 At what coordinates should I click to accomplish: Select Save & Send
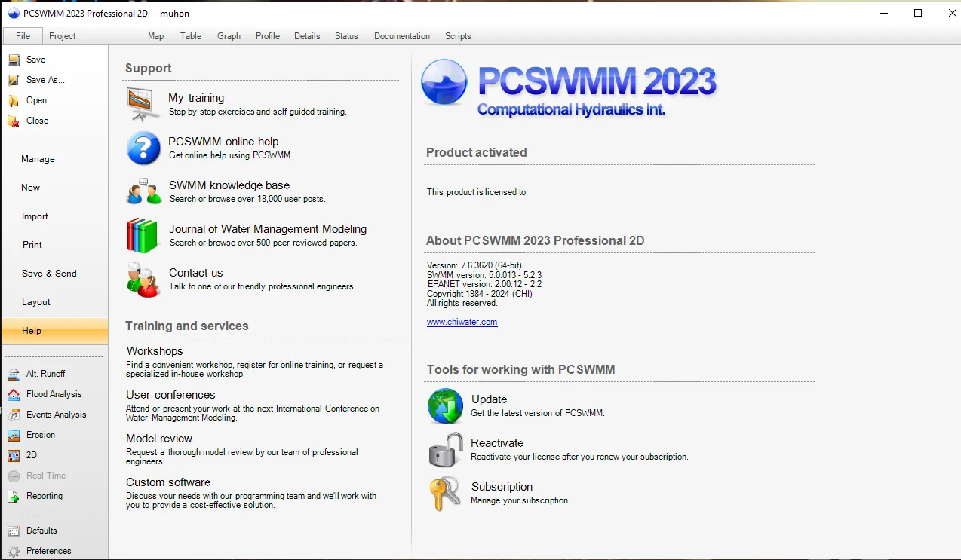pos(54,274)
